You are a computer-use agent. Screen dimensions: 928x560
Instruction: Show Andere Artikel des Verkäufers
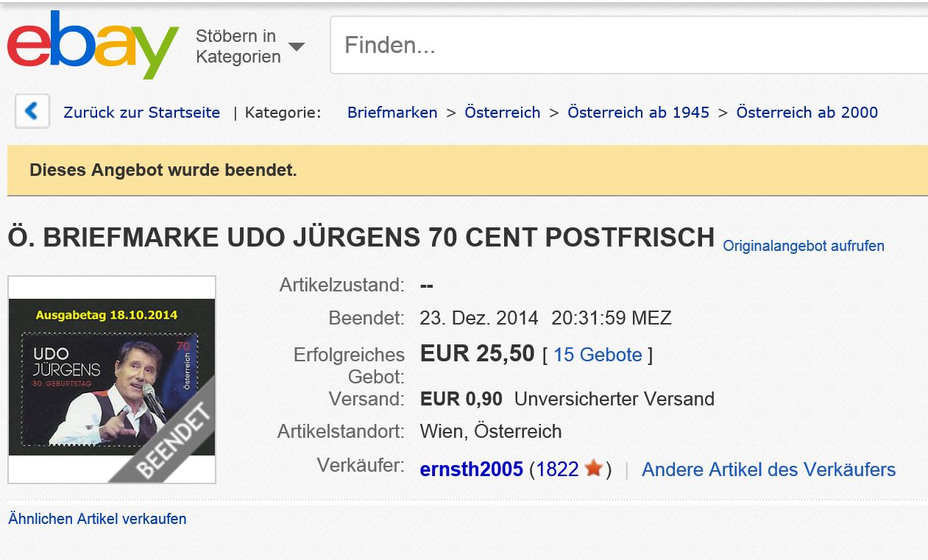pyautogui.click(x=768, y=469)
